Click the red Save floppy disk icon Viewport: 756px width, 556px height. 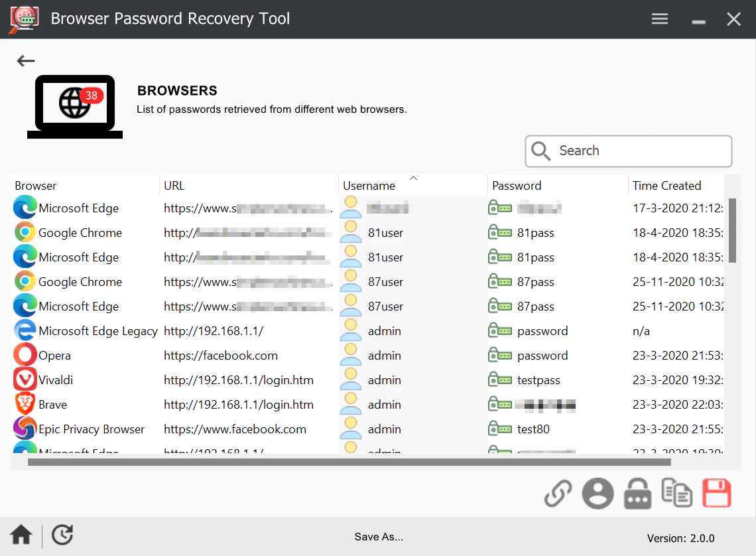[716, 493]
